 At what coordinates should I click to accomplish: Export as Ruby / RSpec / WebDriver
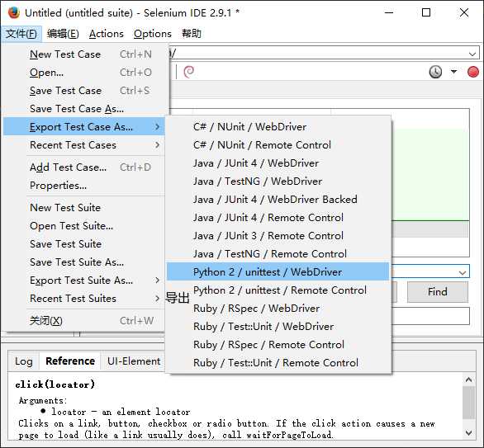point(278,309)
